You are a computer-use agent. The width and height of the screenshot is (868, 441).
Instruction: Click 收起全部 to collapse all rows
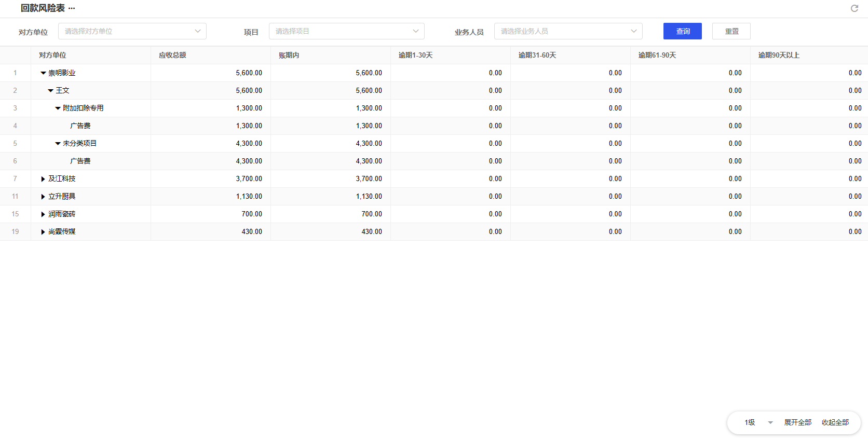tap(835, 422)
